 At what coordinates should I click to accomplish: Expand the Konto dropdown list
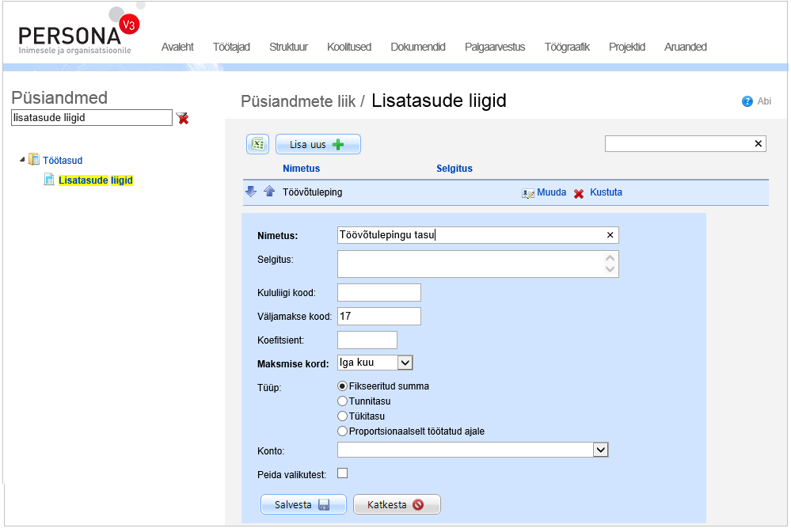600,450
